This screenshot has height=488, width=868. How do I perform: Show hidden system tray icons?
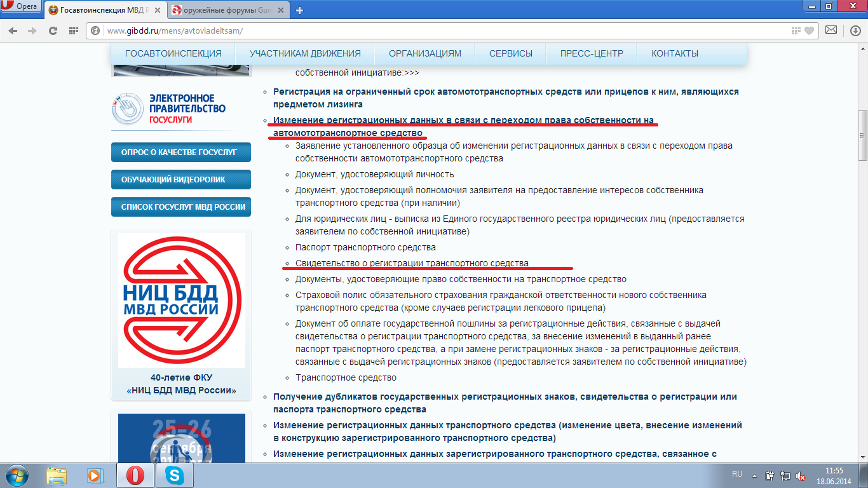754,475
